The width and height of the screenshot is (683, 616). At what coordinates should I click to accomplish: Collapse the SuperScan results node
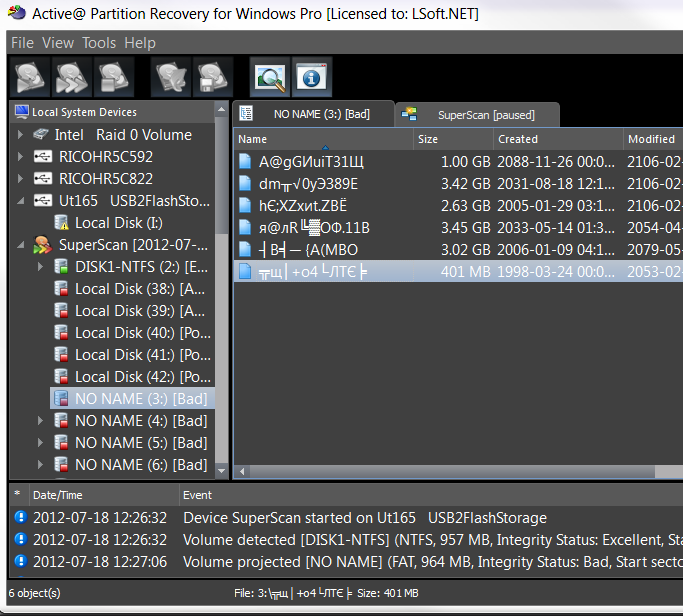coord(20,245)
